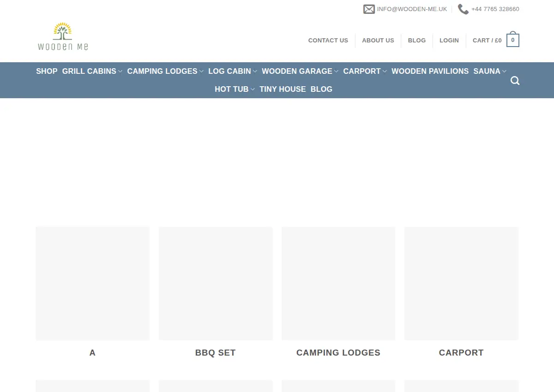Select Log Cabin in navigation bar

pyautogui.click(x=229, y=71)
